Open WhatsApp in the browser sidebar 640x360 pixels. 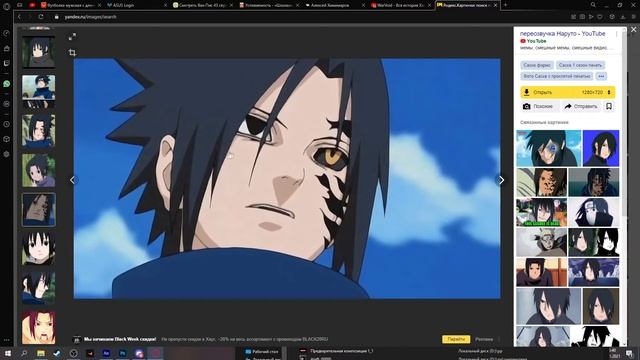click(x=7, y=84)
